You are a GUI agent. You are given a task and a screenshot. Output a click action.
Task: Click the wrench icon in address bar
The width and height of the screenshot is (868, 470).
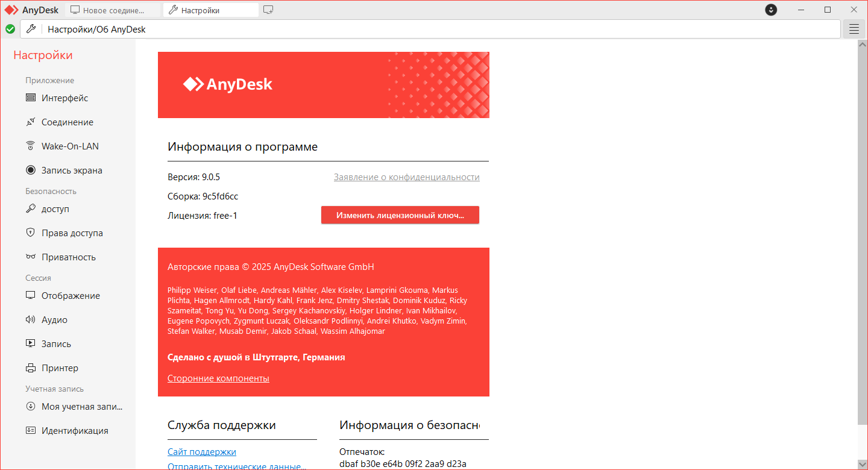(x=32, y=29)
